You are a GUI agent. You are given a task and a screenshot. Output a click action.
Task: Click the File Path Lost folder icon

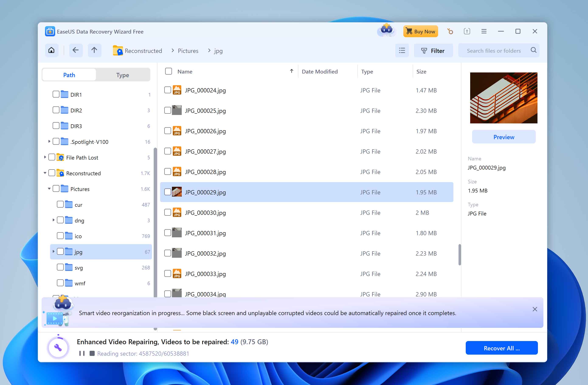click(x=60, y=157)
